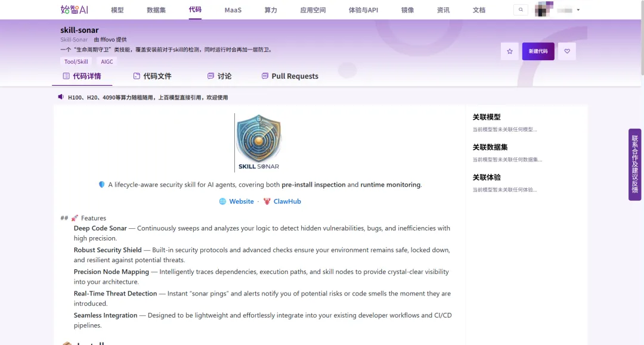
Task: Click the Seamless Integration feature text
Action: pos(106,315)
